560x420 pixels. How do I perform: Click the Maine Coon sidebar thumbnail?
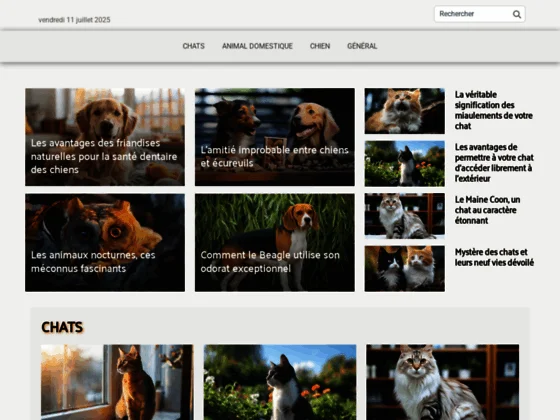pos(405,216)
